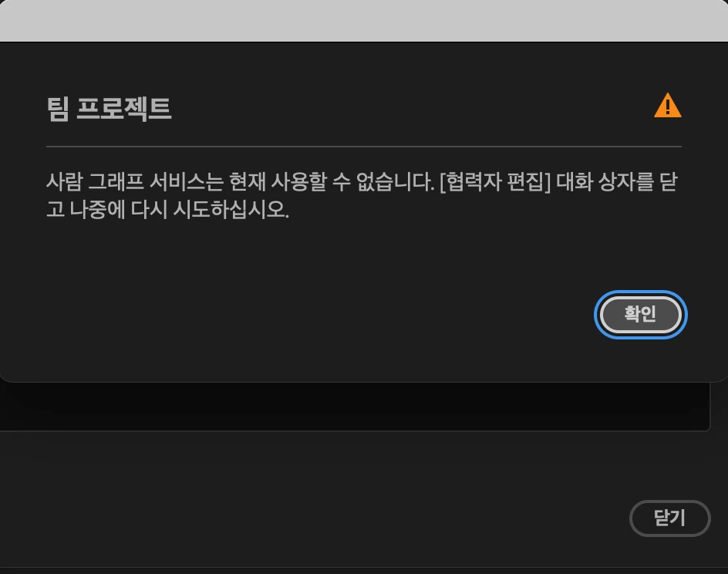Click the empty area left of 닫기 button
This screenshot has height=574, width=728.
coord(315,518)
